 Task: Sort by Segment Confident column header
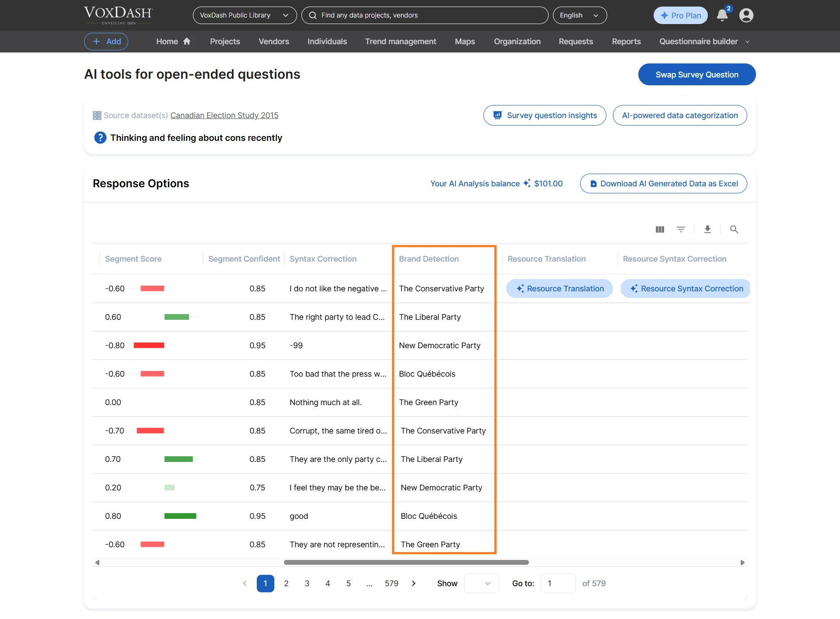coord(244,259)
